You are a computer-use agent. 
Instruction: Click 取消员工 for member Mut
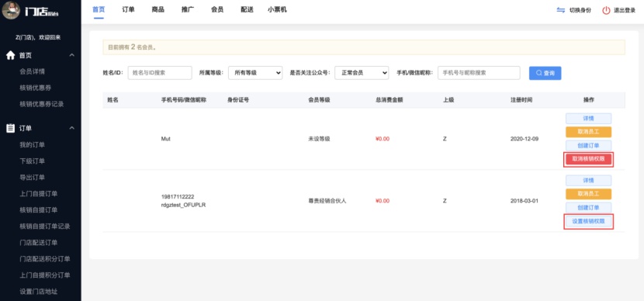point(589,132)
